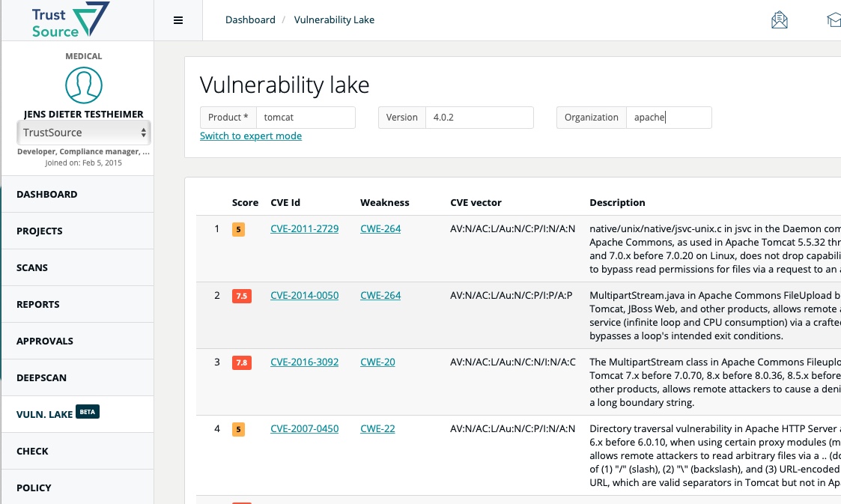This screenshot has width=841, height=504.
Task: Open the TrustSource organization dropdown
Action: [x=84, y=133]
